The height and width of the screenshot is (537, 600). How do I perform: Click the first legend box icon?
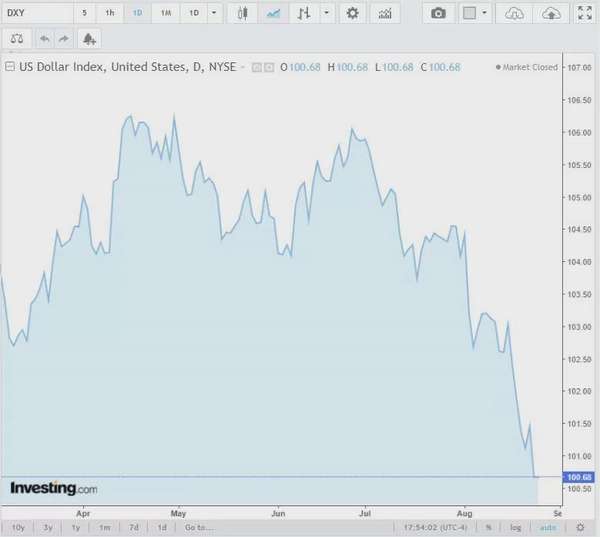pyautogui.click(x=256, y=68)
